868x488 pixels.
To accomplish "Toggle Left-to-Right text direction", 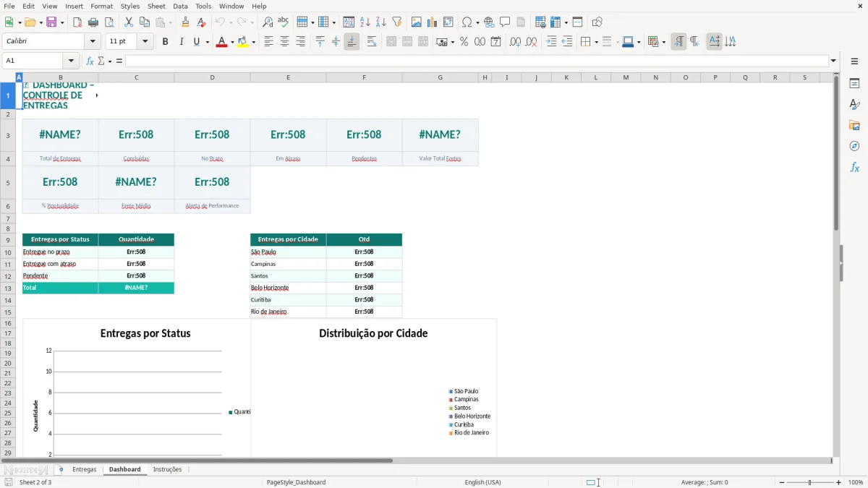I will tap(678, 42).
